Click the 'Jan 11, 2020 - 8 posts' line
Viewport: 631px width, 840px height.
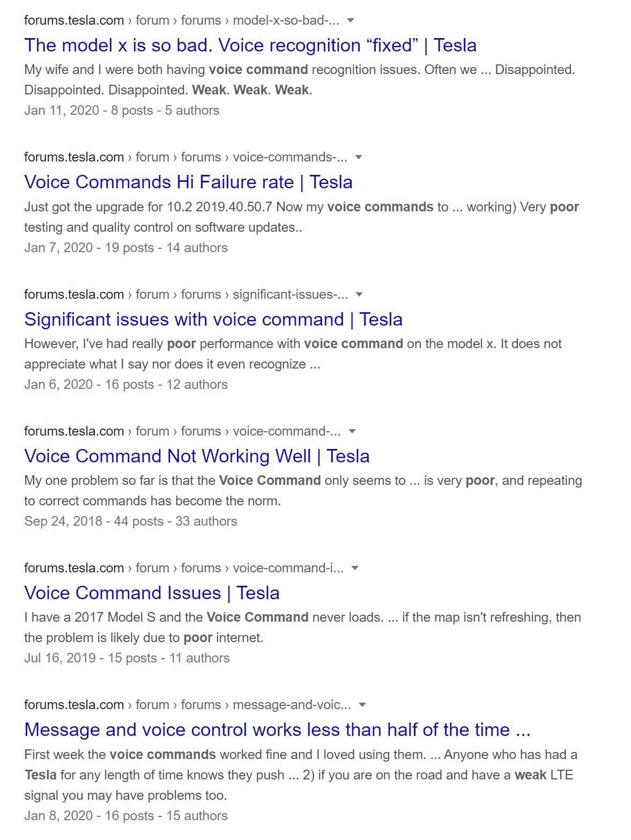[122, 110]
